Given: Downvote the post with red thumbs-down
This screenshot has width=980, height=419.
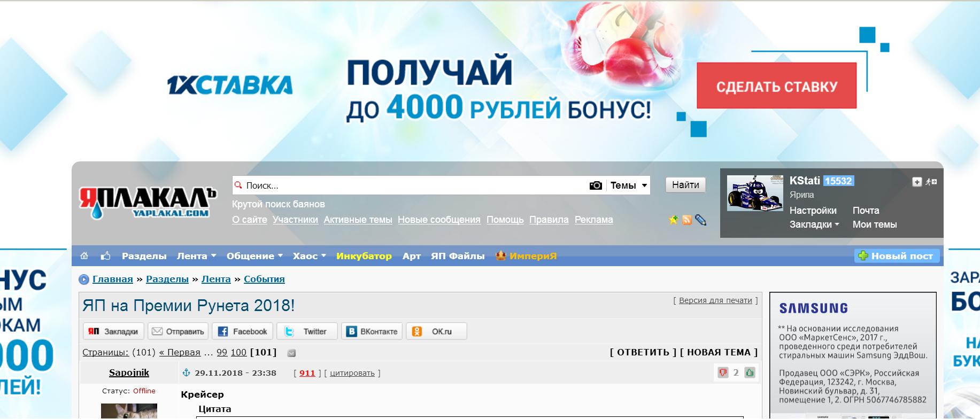Looking at the screenshot, I should [723, 373].
